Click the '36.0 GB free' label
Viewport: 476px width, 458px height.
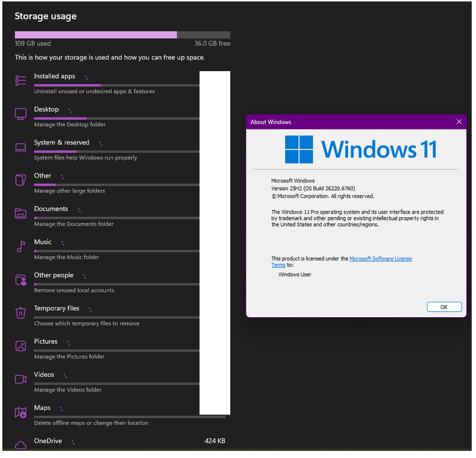(x=212, y=44)
